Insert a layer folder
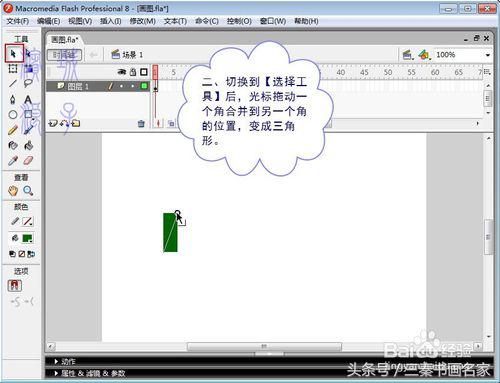The width and height of the screenshot is (500, 383). coord(76,123)
